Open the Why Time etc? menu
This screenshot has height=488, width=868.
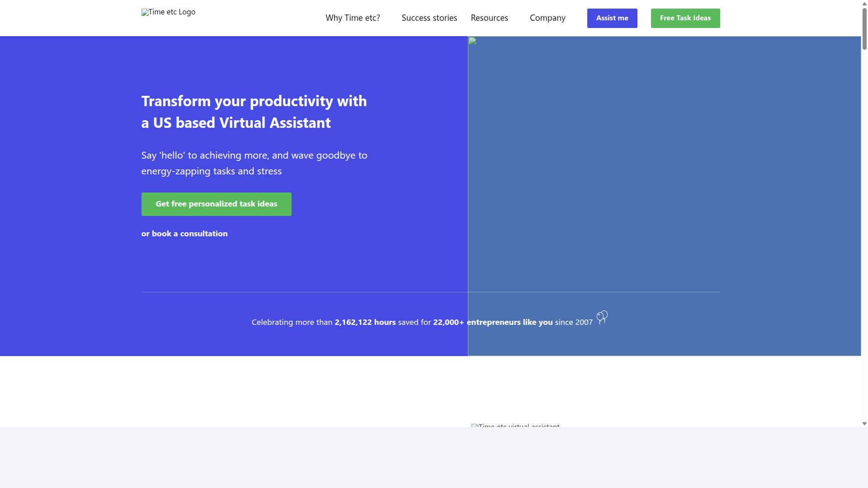353,18
